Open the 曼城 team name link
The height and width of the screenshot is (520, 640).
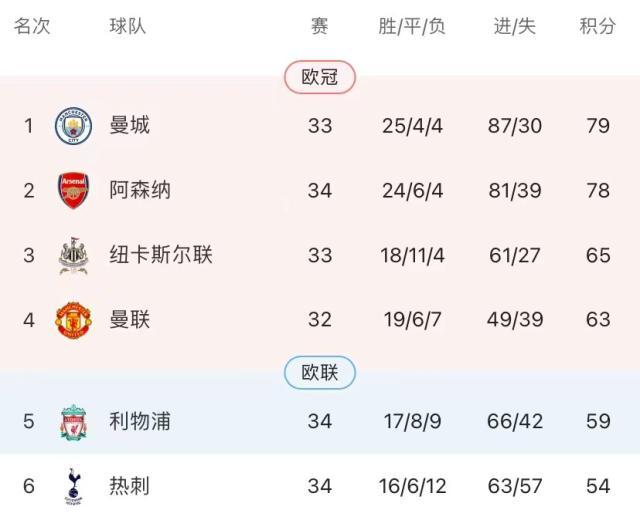tap(129, 125)
